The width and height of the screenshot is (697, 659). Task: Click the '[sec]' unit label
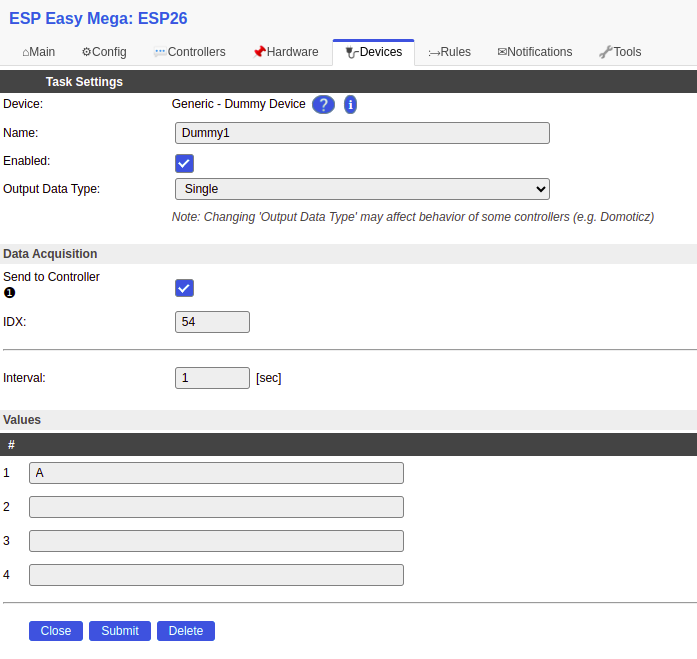268,378
